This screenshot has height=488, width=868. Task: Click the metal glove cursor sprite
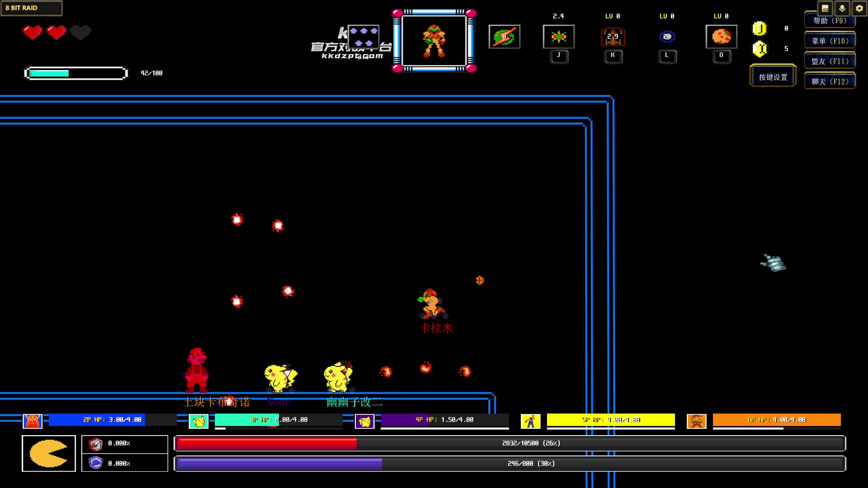coord(773,263)
